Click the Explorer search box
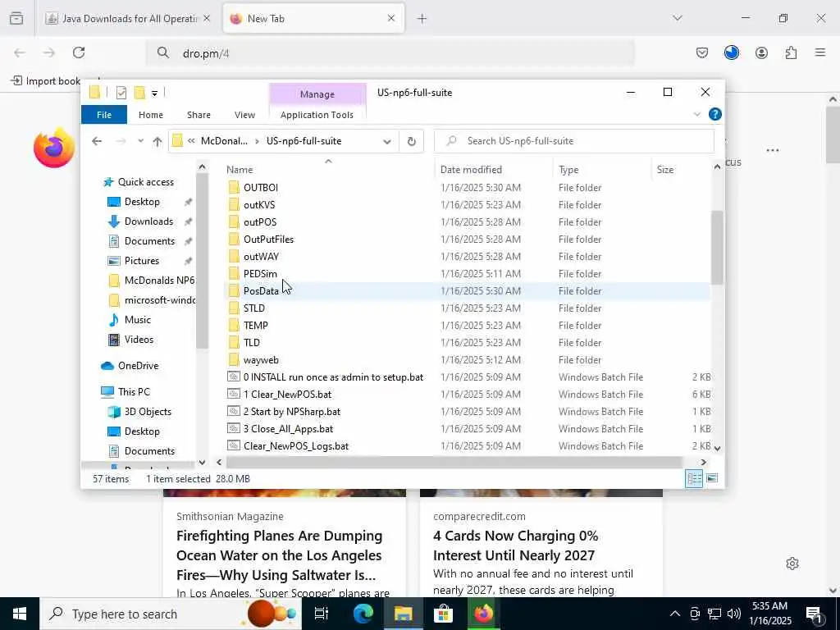This screenshot has width=840, height=630. (x=573, y=141)
